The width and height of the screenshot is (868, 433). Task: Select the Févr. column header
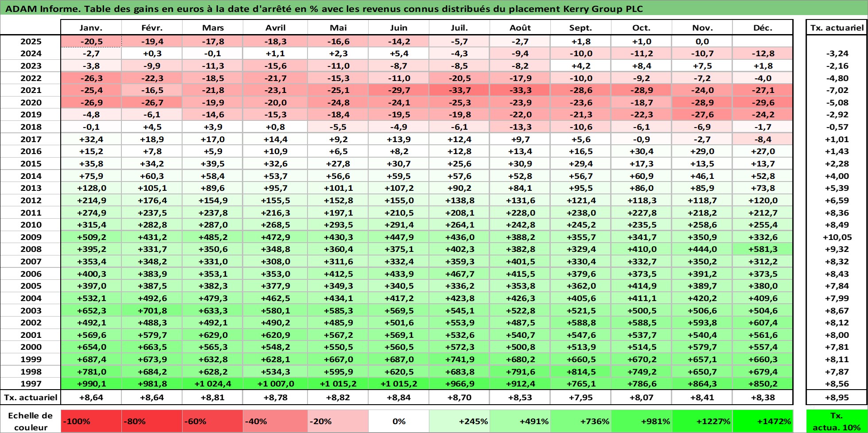click(x=152, y=27)
